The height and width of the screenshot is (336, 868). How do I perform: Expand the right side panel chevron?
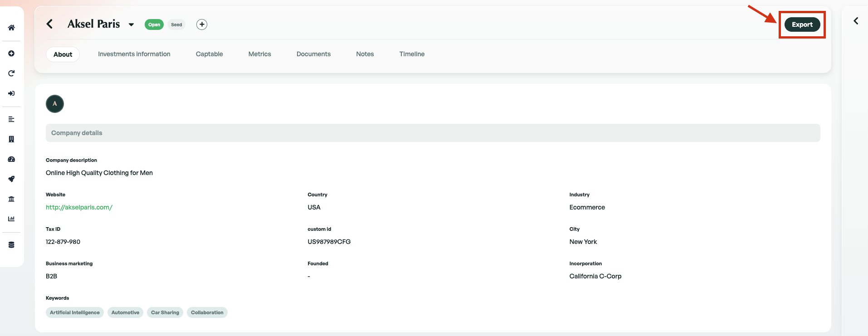(x=856, y=21)
